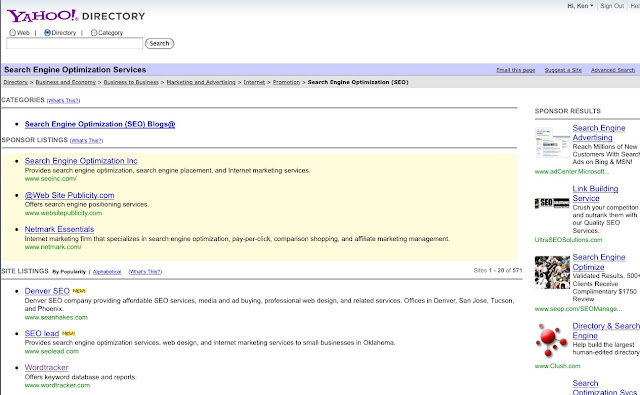Click the www.seoinc.com URL text
The height and width of the screenshot is (395, 640).
click(51, 179)
